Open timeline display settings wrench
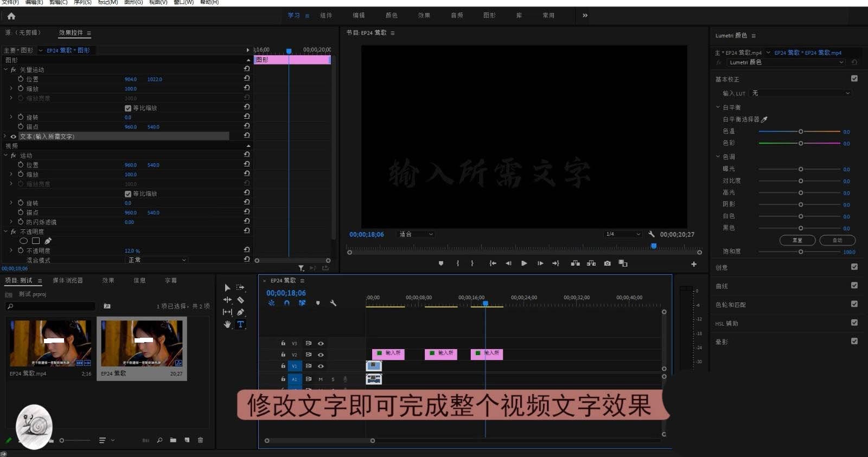Viewport: 868px width, 457px height. [x=333, y=303]
